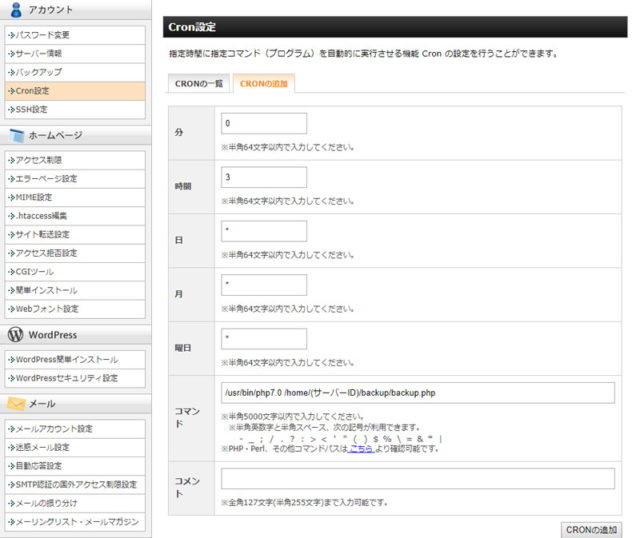The height and width of the screenshot is (538, 640).
Task: Open Webフォント設定 sidebar link
Action: [75, 309]
